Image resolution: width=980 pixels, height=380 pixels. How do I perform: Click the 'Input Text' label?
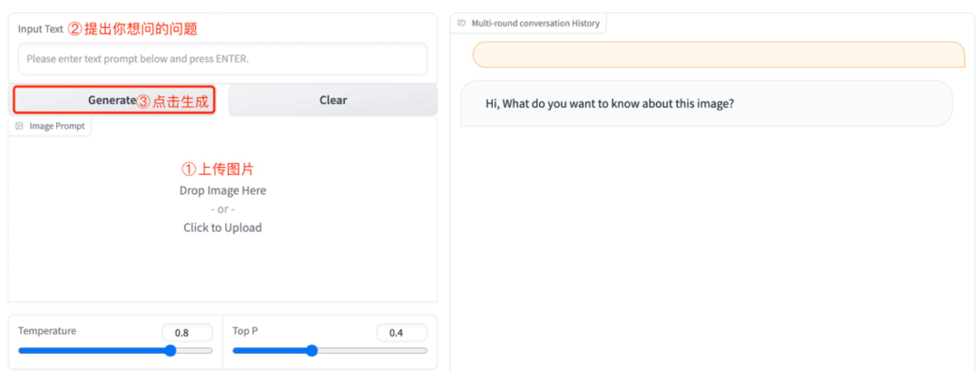click(41, 29)
